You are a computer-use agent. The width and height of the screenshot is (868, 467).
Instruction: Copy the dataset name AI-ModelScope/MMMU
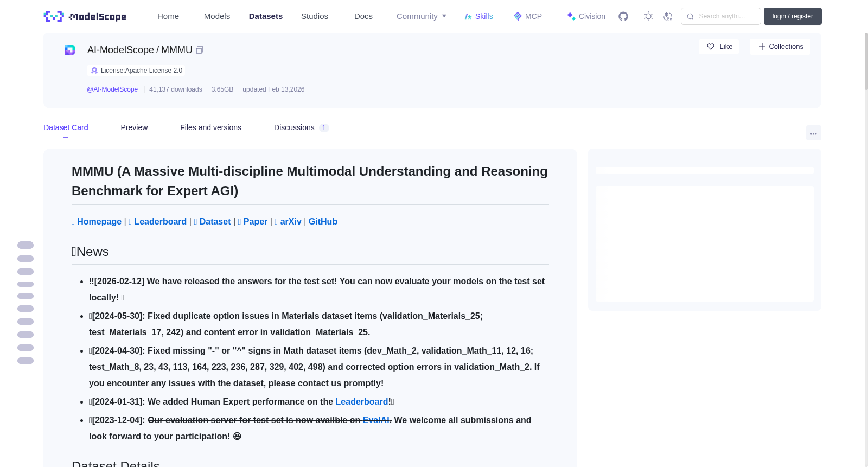click(x=200, y=50)
